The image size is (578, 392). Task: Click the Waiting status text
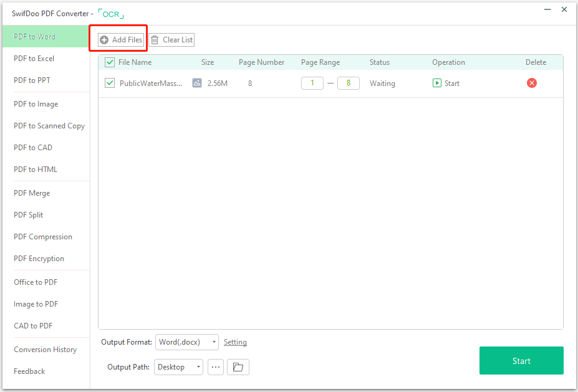tap(382, 84)
